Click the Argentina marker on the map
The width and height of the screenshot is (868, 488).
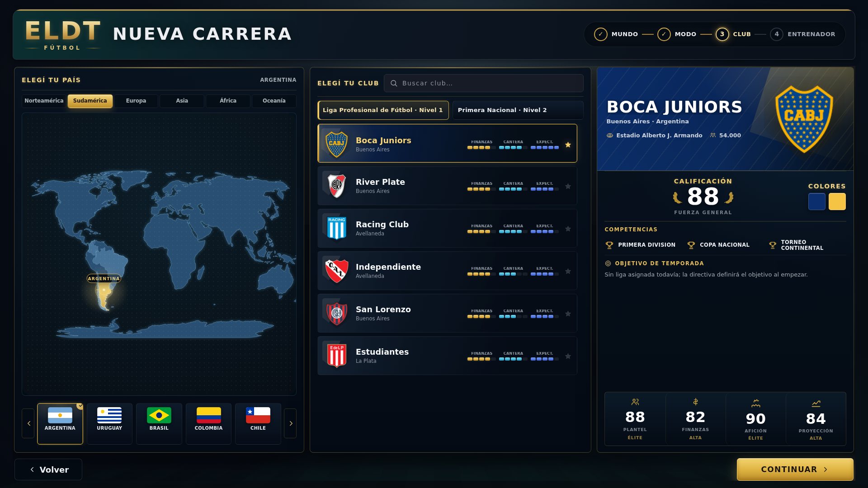pyautogui.click(x=104, y=289)
